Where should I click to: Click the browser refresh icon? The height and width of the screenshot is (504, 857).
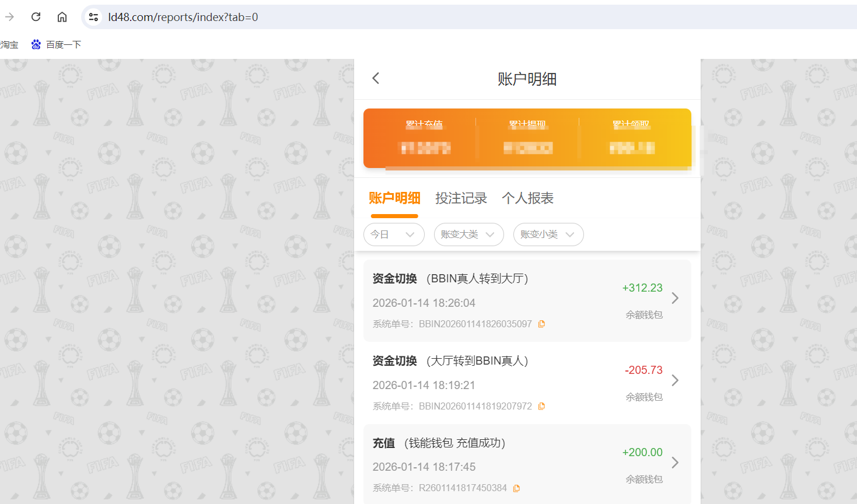(36, 16)
